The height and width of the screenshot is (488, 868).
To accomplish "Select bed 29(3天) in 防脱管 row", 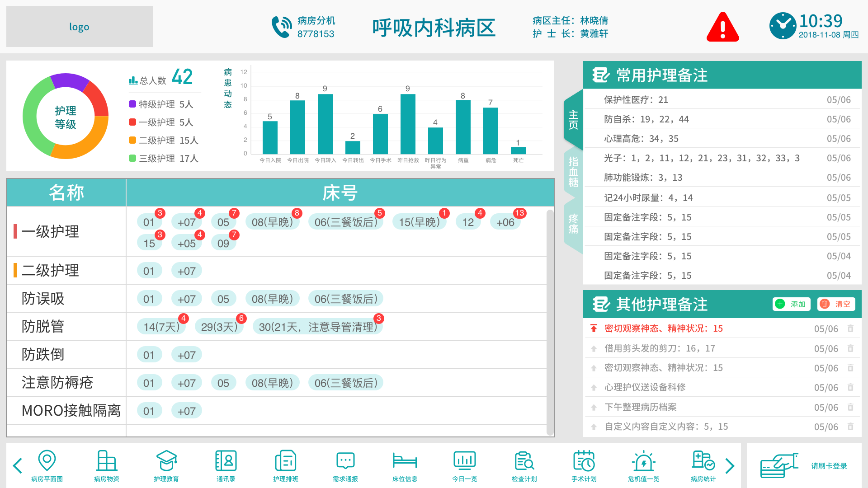I will coord(219,327).
